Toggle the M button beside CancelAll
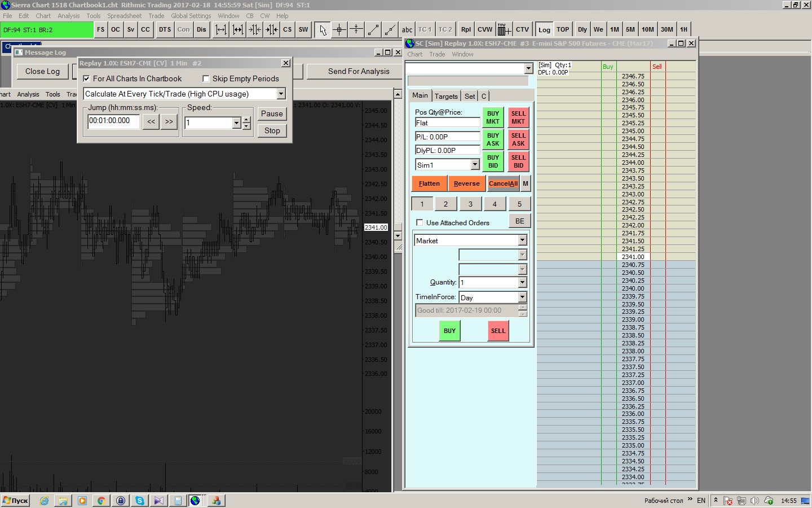This screenshot has height=508, width=812. [x=526, y=183]
